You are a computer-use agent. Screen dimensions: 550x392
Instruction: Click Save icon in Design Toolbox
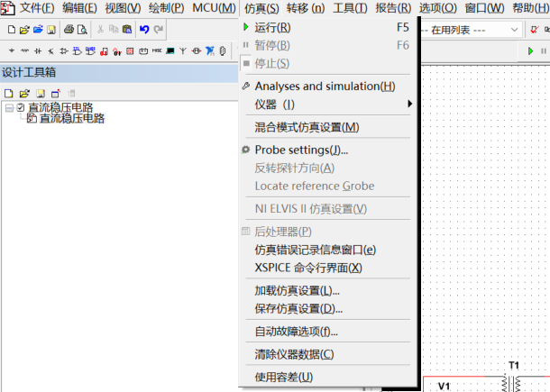tap(41, 94)
